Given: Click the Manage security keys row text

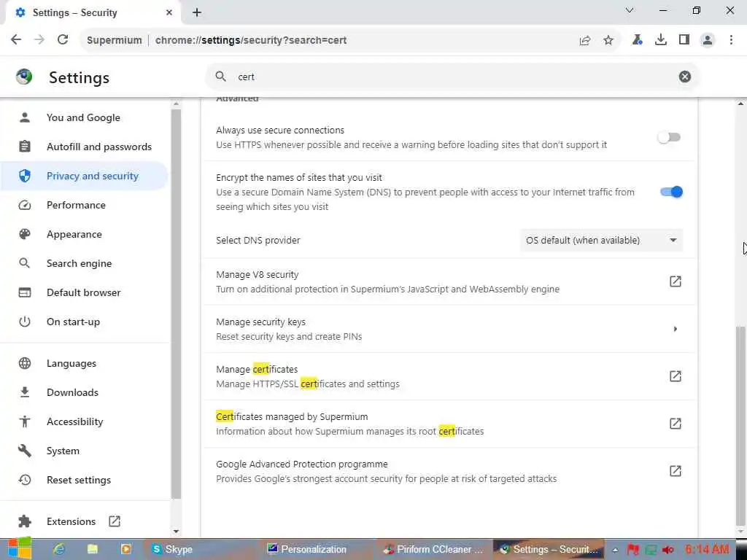Looking at the screenshot, I should [x=260, y=322].
